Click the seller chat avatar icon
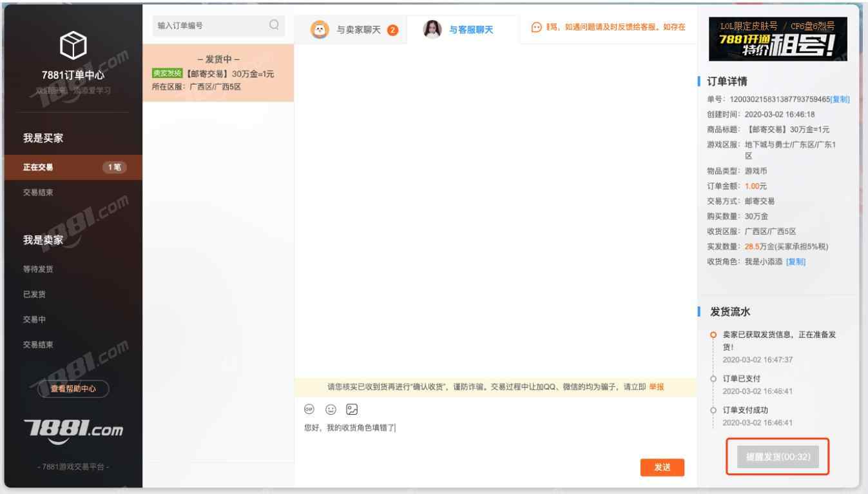Image resolution: width=868 pixels, height=494 pixels. click(319, 30)
